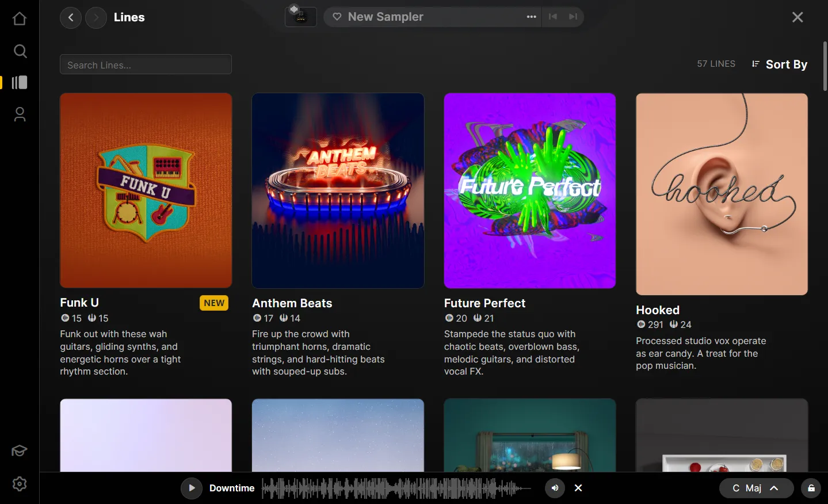Click the Hooked title
Image resolution: width=828 pixels, height=504 pixels.
point(658,310)
